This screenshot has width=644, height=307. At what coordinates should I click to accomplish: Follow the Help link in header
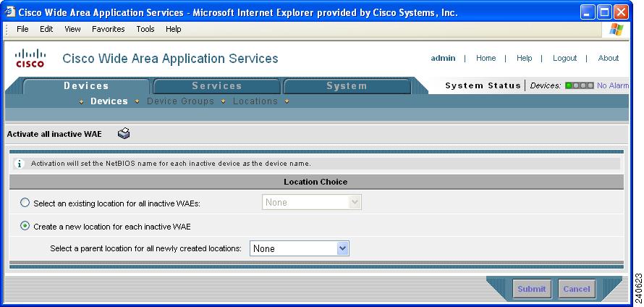pyautogui.click(x=524, y=58)
